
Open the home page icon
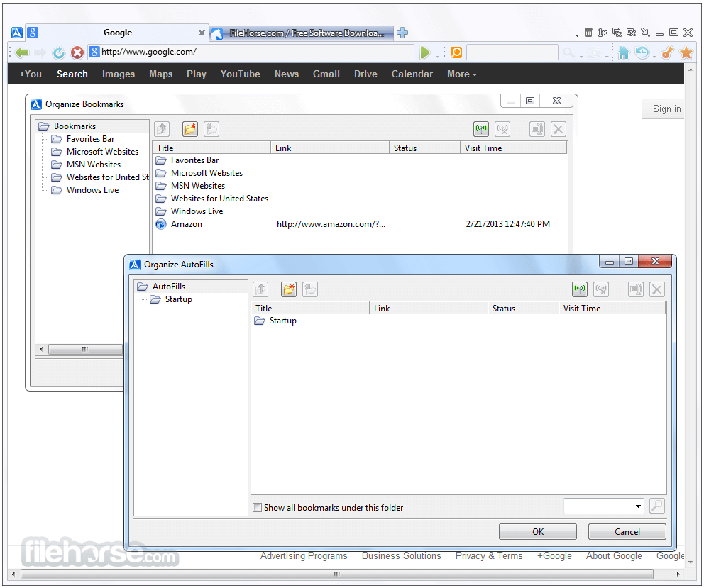[x=623, y=52]
